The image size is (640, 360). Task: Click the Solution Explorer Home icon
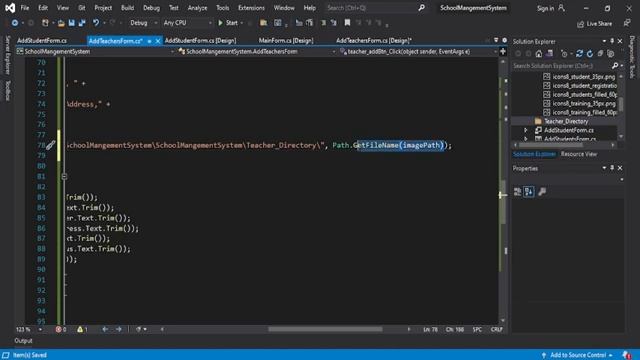tap(539, 53)
